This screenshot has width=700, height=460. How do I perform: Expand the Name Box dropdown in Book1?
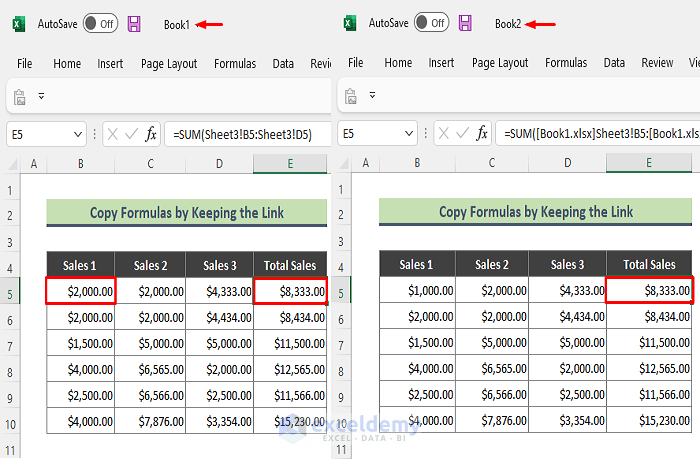tap(79, 133)
